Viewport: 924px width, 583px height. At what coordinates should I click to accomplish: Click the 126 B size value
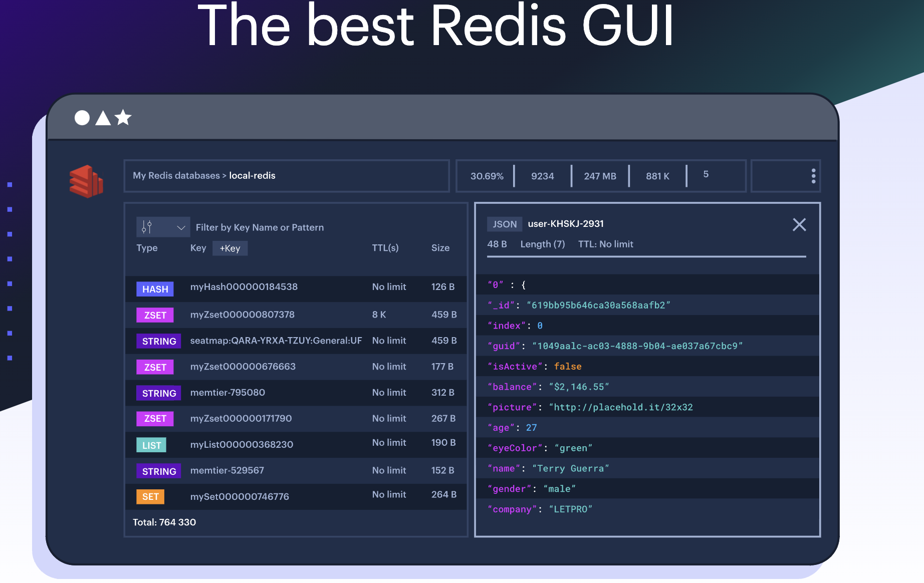[443, 287]
